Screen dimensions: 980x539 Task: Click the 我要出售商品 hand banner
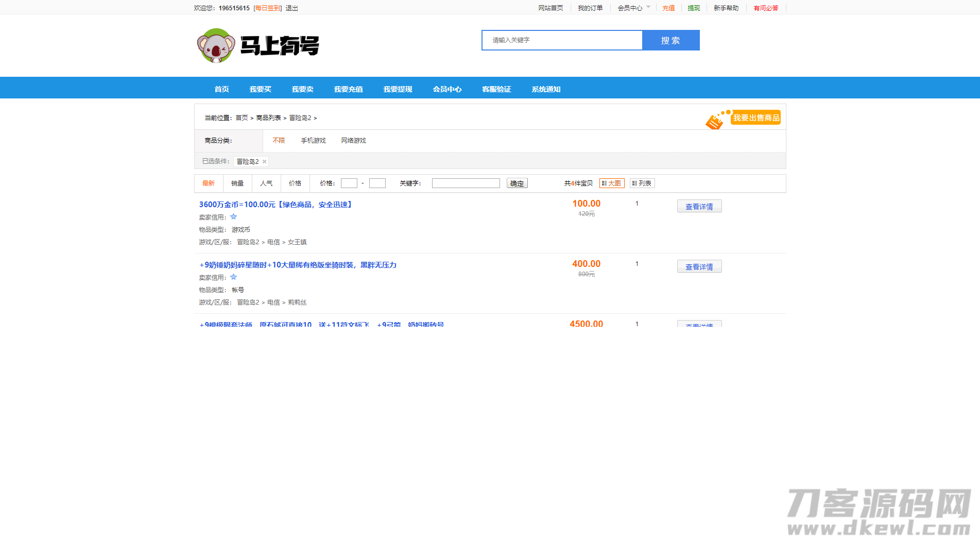click(755, 117)
